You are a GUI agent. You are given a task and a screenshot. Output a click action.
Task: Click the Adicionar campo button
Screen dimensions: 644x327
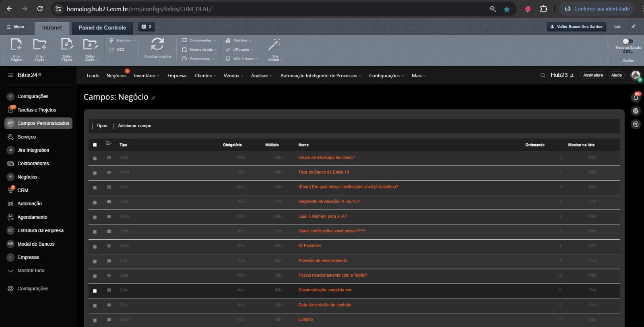click(x=134, y=126)
